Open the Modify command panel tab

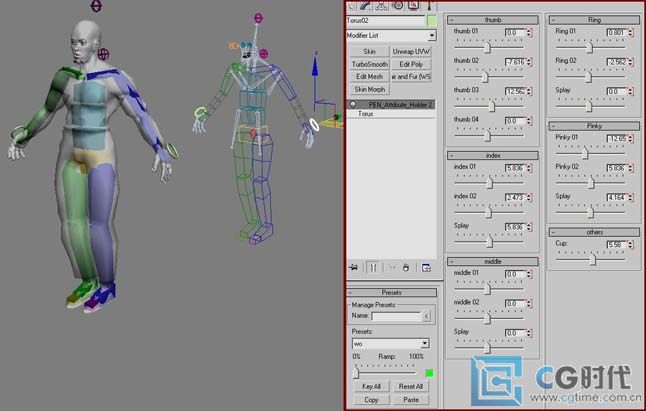pyautogui.click(x=365, y=5)
